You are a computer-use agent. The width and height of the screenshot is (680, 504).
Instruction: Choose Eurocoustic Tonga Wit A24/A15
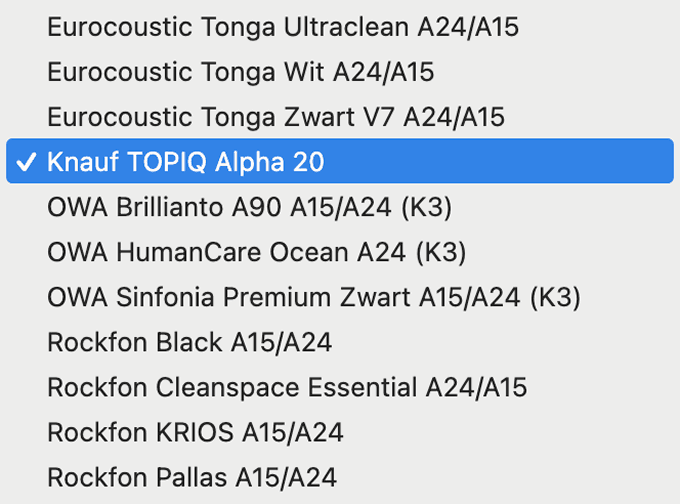[240, 72]
